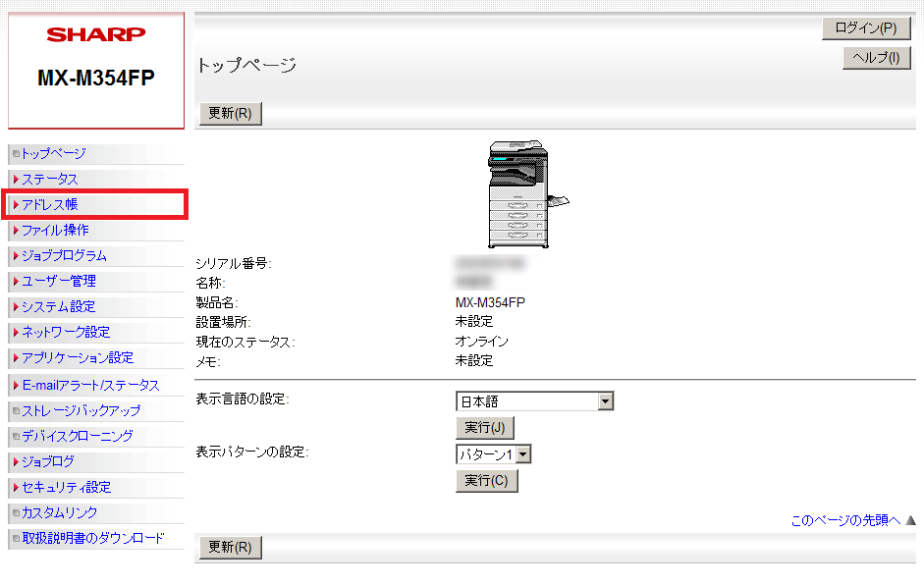Click the オンライン status value

tap(481, 341)
